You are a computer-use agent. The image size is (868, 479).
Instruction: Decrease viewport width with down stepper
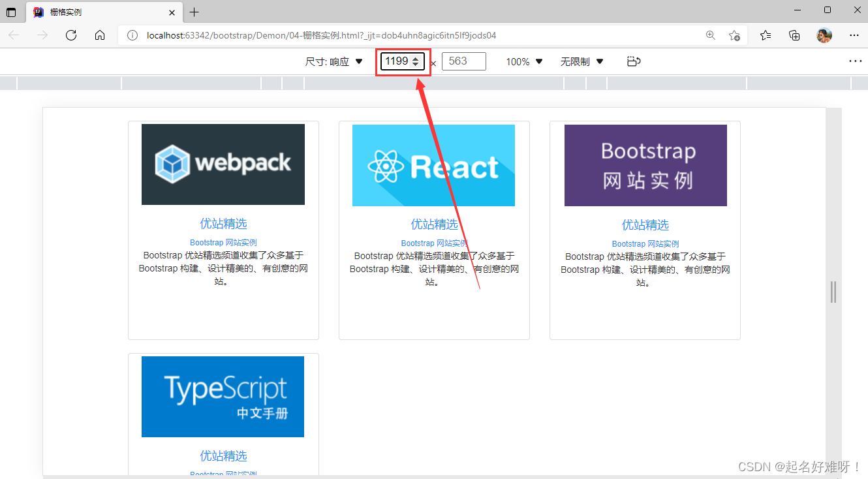coord(416,65)
